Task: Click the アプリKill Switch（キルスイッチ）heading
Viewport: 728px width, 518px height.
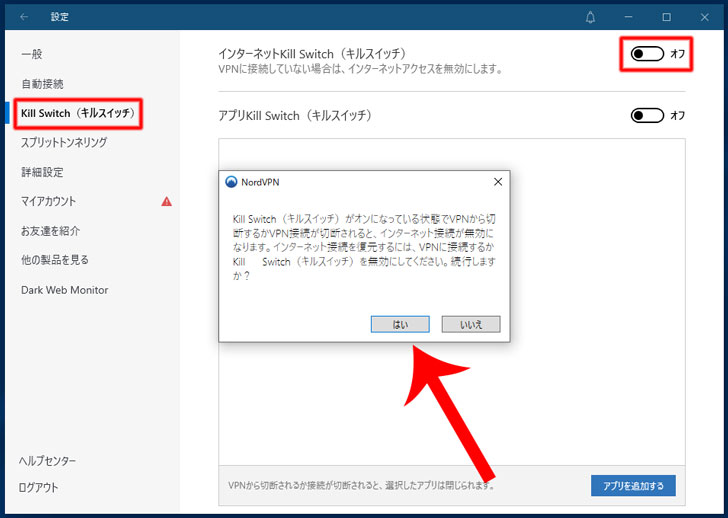Action: click(295, 116)
